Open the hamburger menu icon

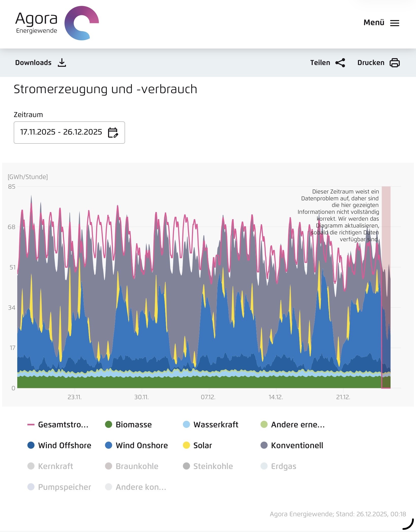(x=394, y=23)
